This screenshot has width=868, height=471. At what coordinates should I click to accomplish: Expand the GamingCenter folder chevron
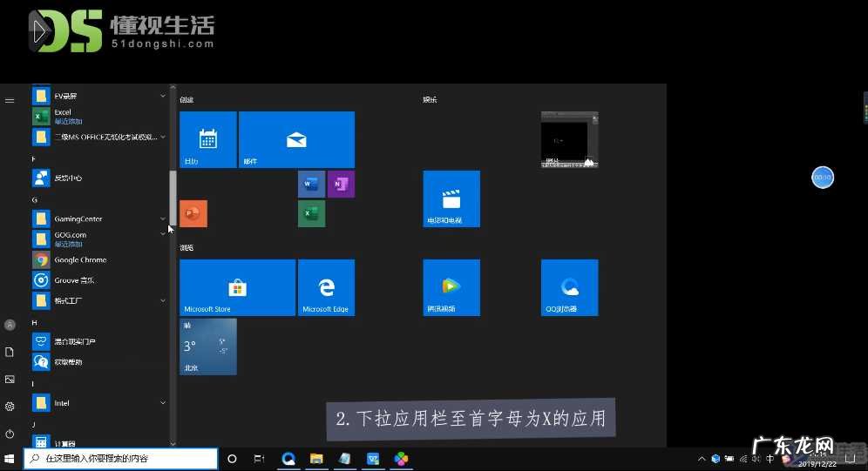click(x=163, y=219)
